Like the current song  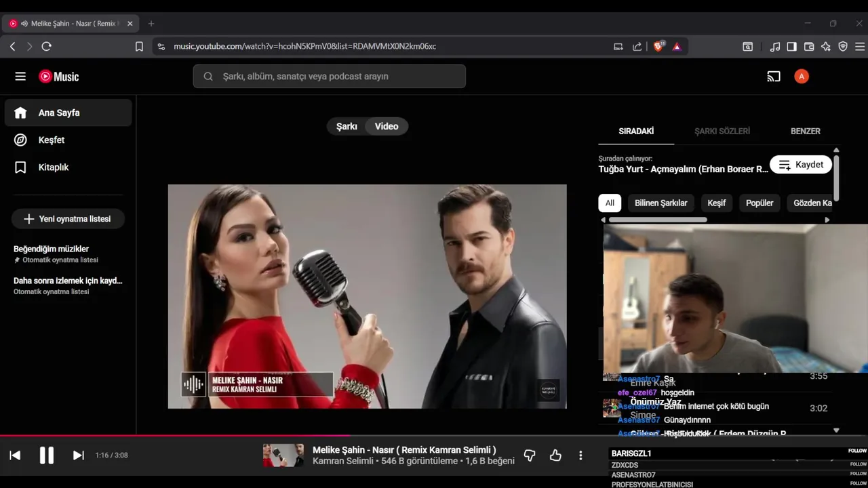(x=555, y=455)
